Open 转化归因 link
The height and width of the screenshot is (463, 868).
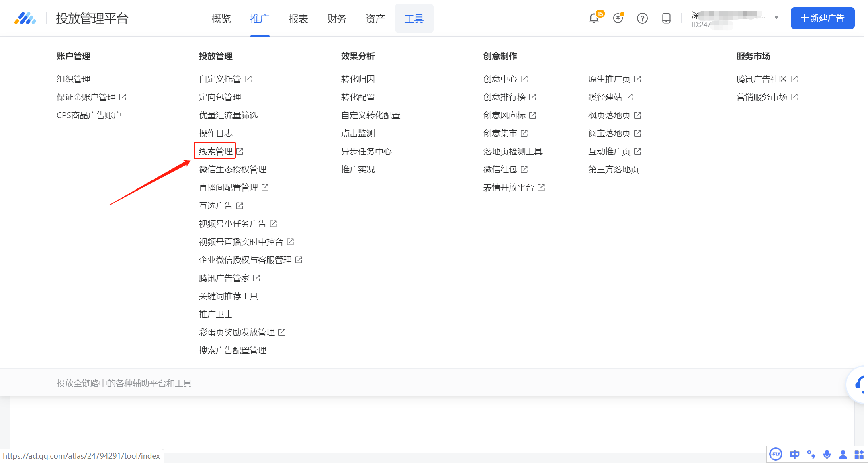[358, 79]
